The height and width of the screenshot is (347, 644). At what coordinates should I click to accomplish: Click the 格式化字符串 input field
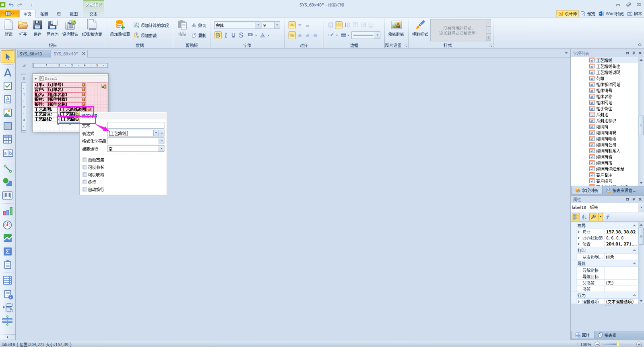[x=133, y=141]
